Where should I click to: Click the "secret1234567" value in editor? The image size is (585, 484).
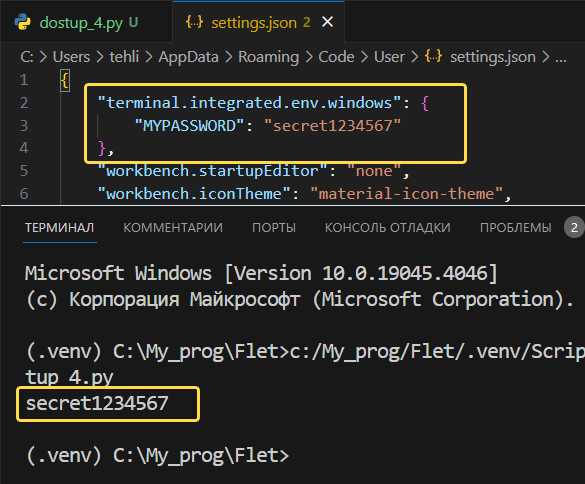click(x=332, y=125)
